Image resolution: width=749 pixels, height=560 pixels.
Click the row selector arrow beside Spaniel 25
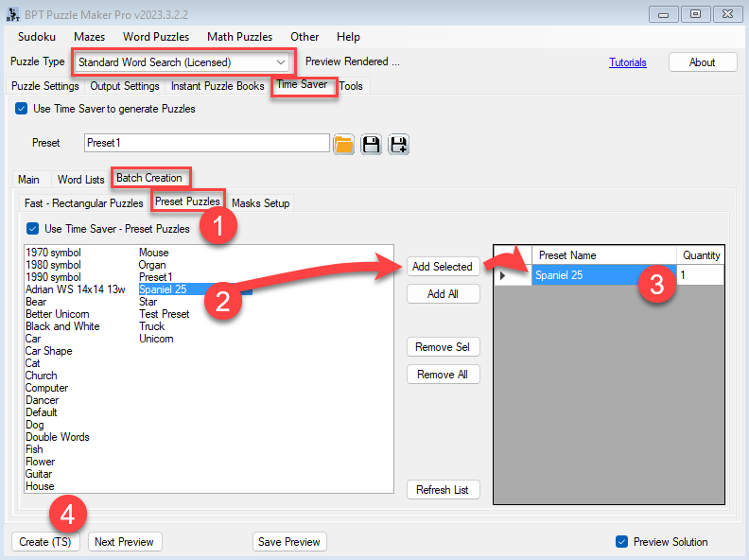point(503,275)
